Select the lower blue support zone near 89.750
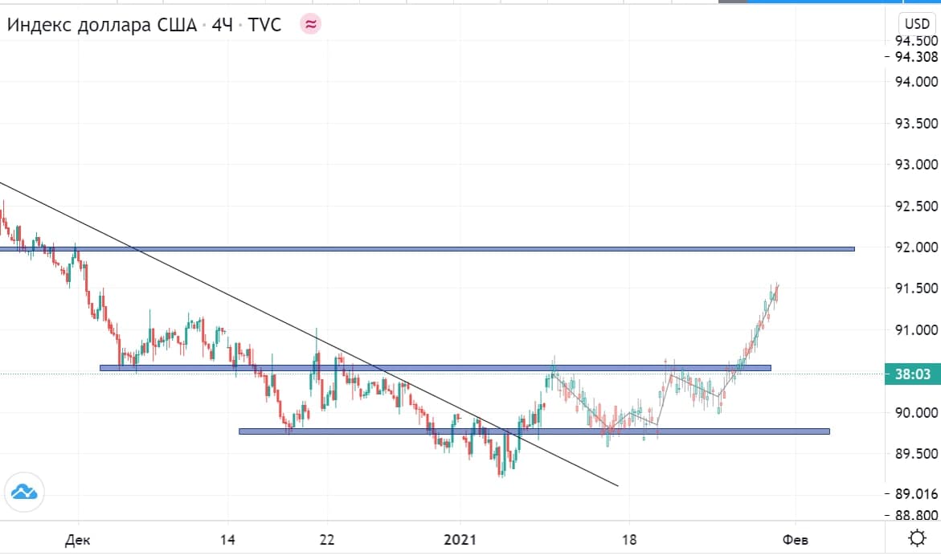The image size is (941, 560). [x=534, y=431]
